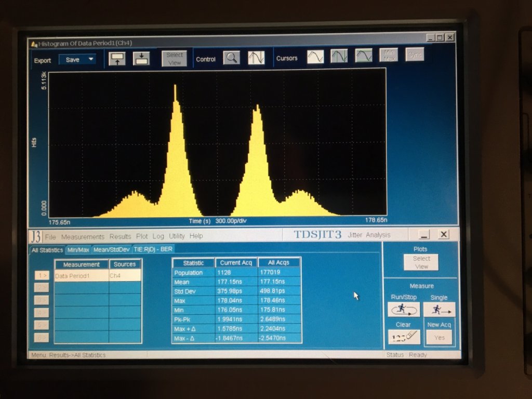Viewport: 532px width, 399px height.
Task: Click the vertical cursor waveform control icon
Action: [256, 58]
